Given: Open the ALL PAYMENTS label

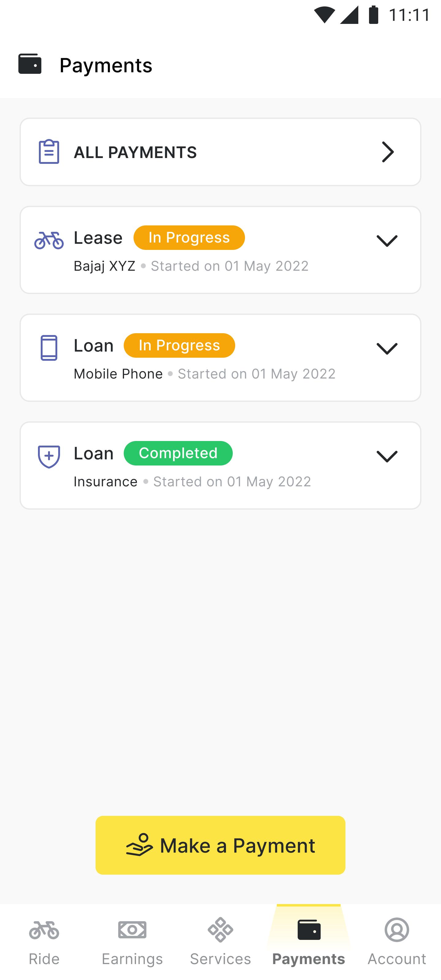Looking at the screenshot, I should coord(135,152).
